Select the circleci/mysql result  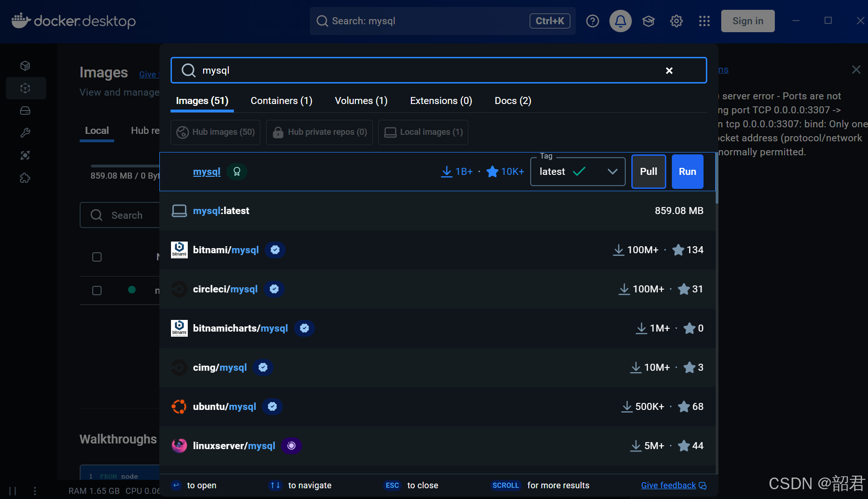(x=437, y=289)
